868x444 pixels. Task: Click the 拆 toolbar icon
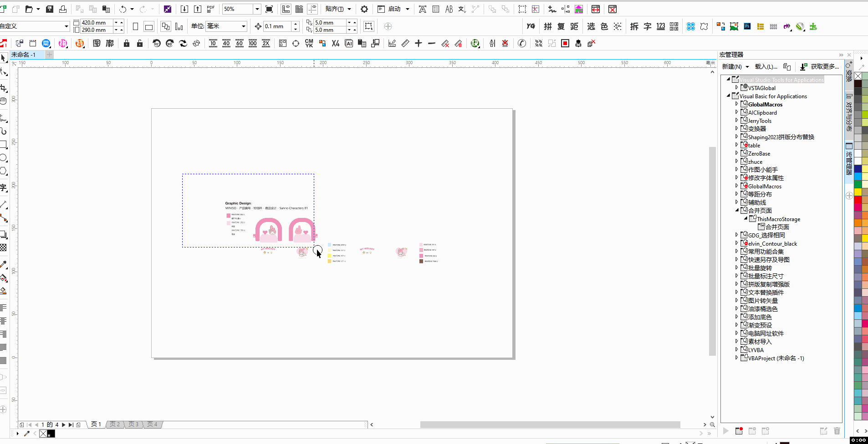point(634,26)
